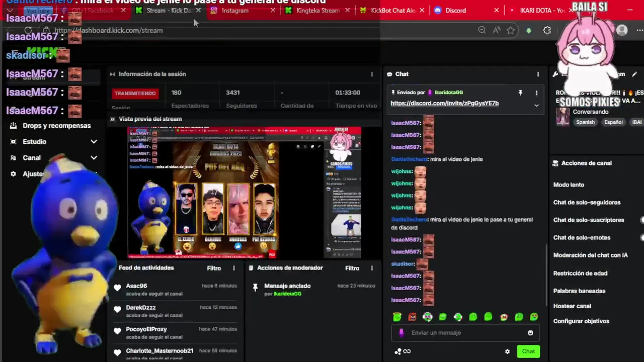Click the heart icon beside PocoyoElProxy

[117, 331]
